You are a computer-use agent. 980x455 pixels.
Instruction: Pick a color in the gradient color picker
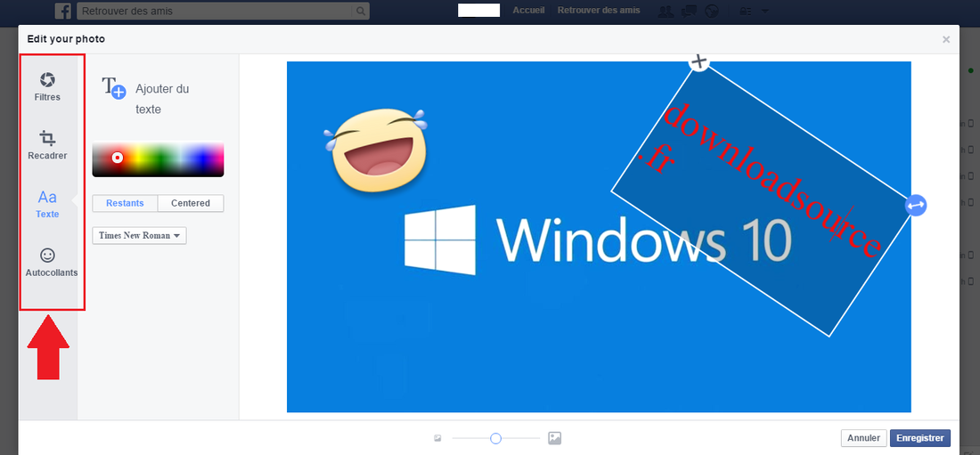(158, 159)
